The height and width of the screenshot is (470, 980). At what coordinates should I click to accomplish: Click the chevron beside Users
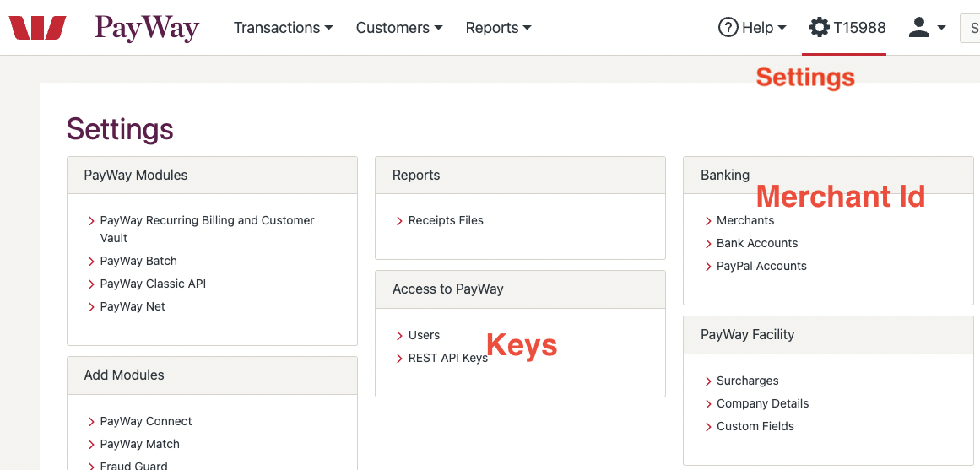tap(399, 336)
